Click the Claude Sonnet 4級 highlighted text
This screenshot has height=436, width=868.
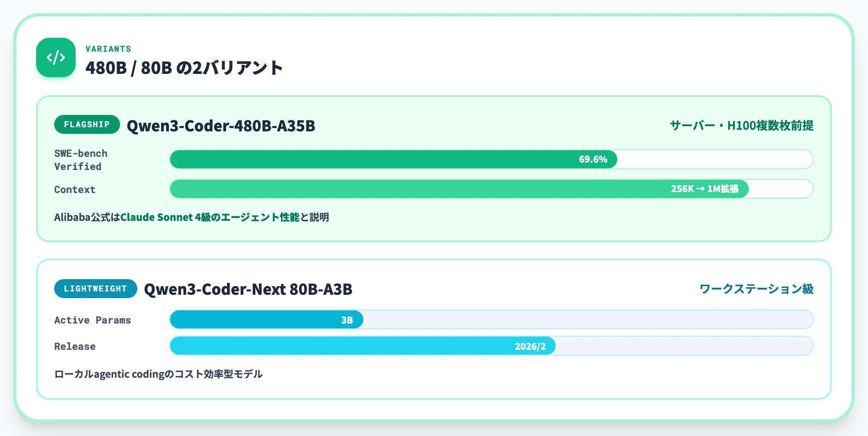coord(166,217)
